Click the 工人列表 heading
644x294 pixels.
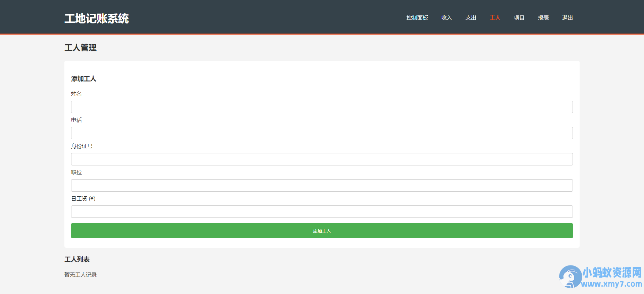pos(77,259)
